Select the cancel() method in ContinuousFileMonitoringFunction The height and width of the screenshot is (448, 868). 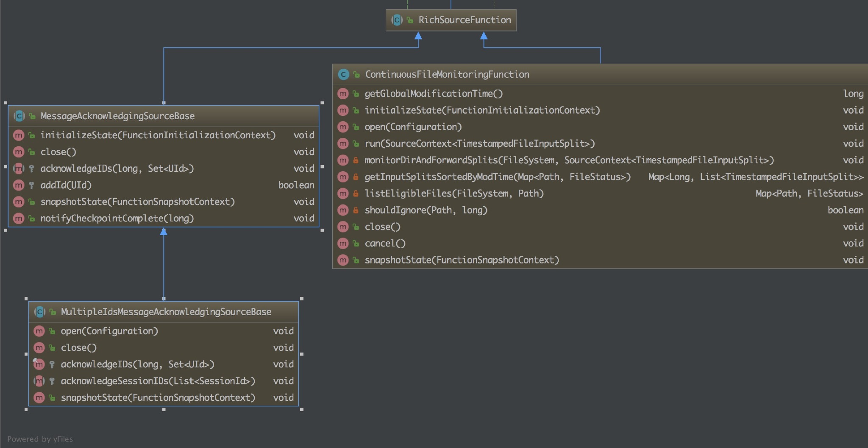tap(385, 244)
